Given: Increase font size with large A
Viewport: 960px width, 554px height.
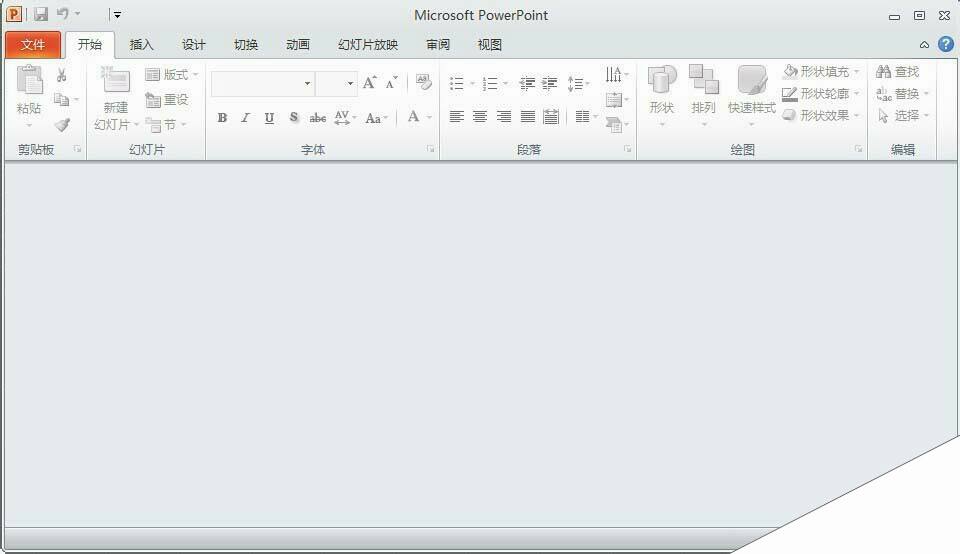Looking at the screenshot, I should 369,83.
